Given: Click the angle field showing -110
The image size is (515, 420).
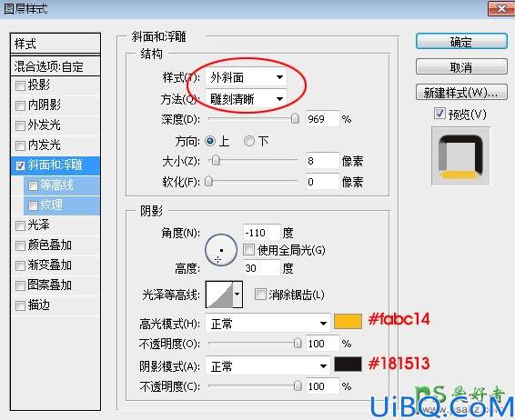Looking at the screenshot, I should coord(262,233).
